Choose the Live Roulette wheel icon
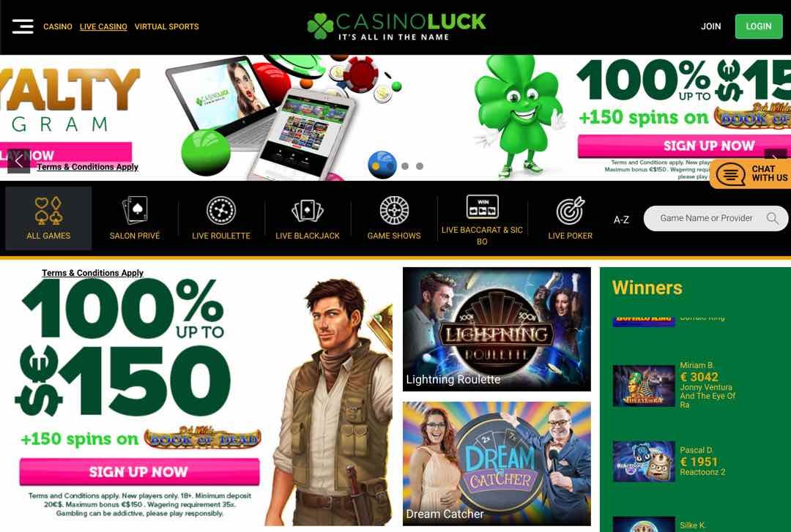791x532 pixels. pyautogui.click(x=221, y=210)
